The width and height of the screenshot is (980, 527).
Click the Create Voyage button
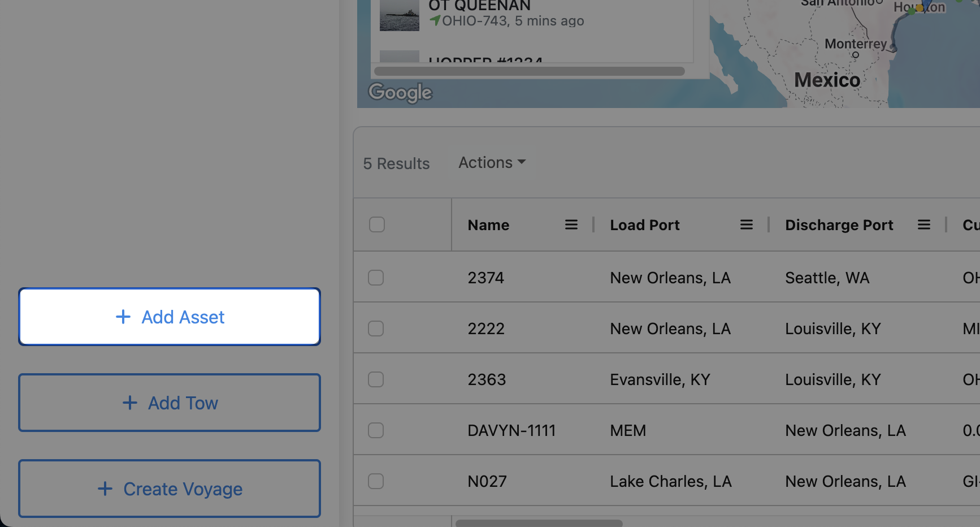coord(170,489)
